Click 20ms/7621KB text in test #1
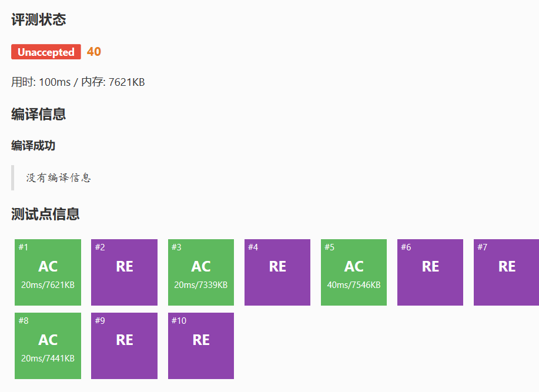Viewport: 539px width, 392px height. pyautogui.click(x=48, y=285)
